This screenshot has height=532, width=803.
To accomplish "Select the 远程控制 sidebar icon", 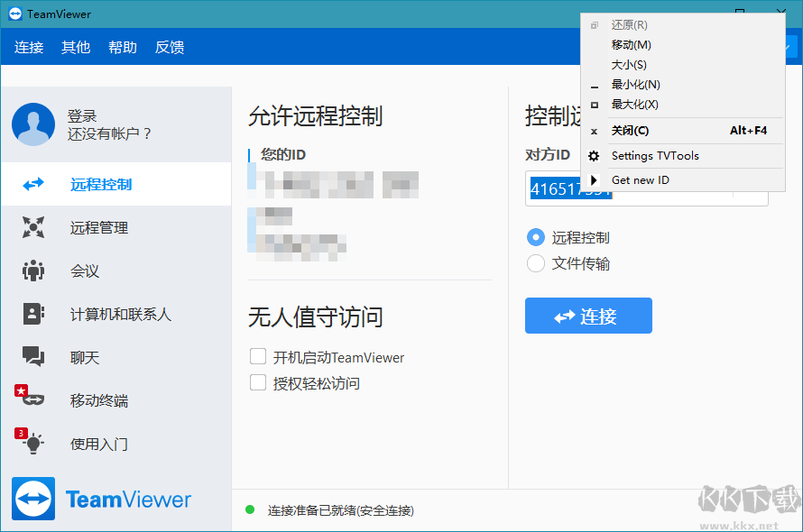I will (x=32, y=184).
